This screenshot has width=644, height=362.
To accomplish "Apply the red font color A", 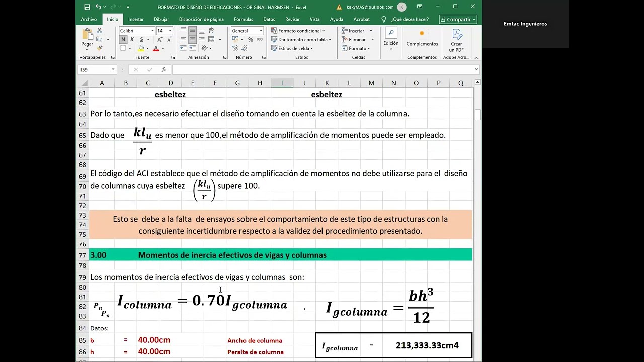I will pyautogui.click(x=156, y=48).
